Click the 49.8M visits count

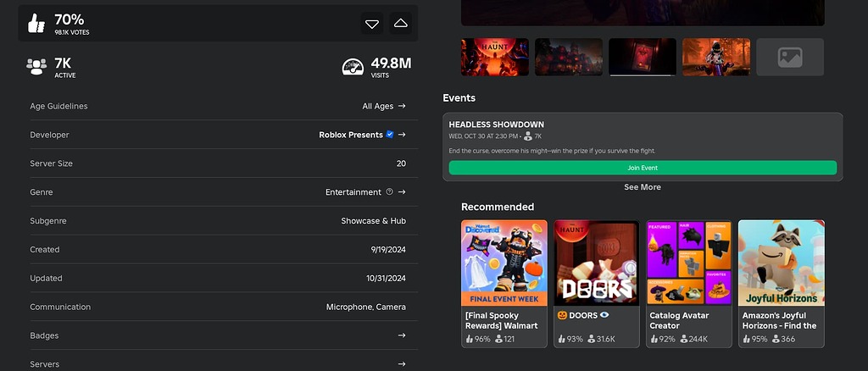pos(391,63)
